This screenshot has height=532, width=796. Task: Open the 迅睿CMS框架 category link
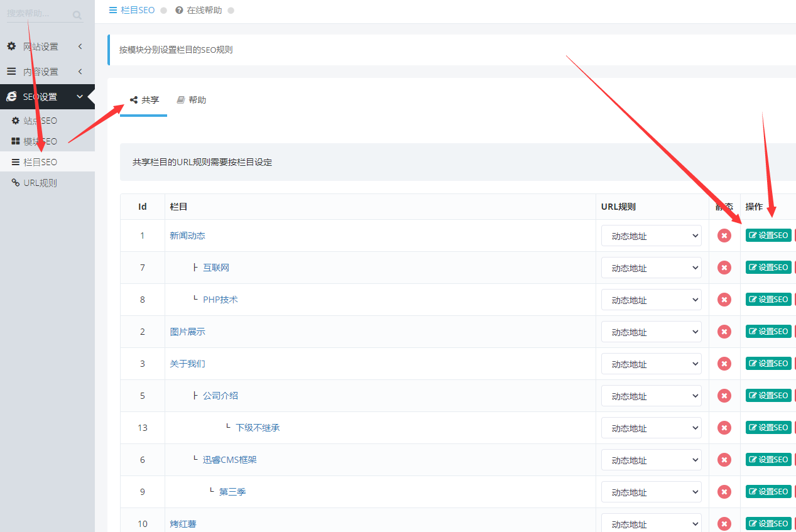230,460
